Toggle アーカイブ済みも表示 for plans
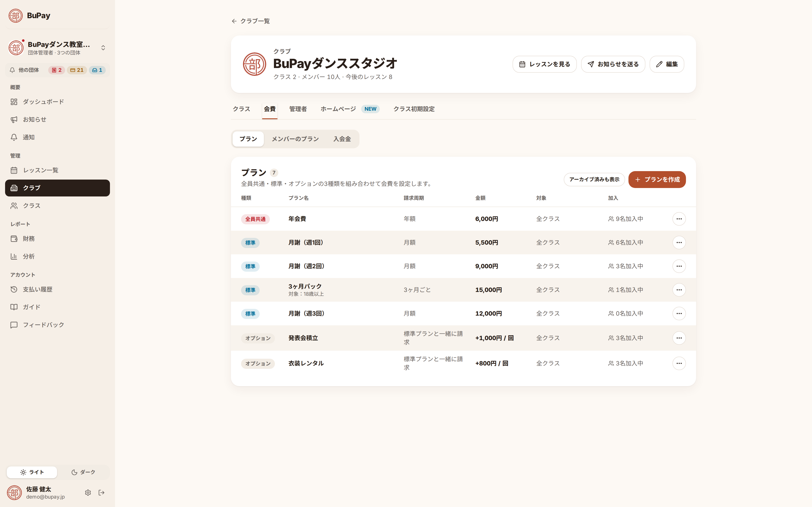812x507 pixels. point(594,179)
